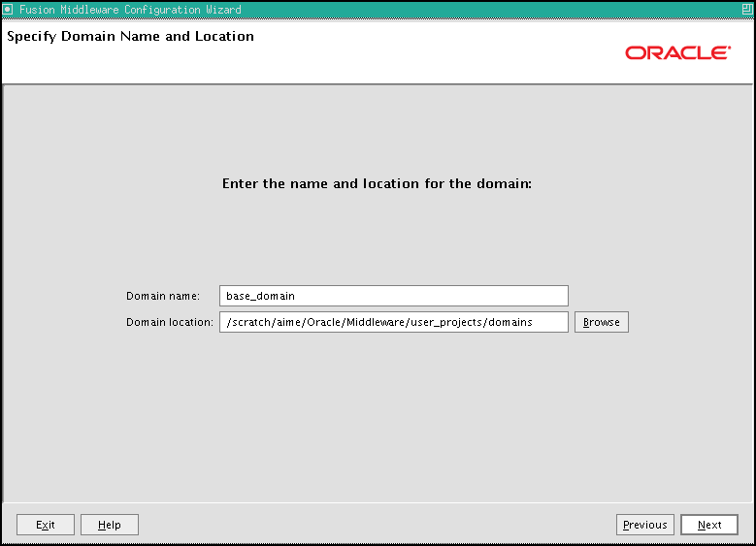Open the Help for this wizard page

coord(110,525)
